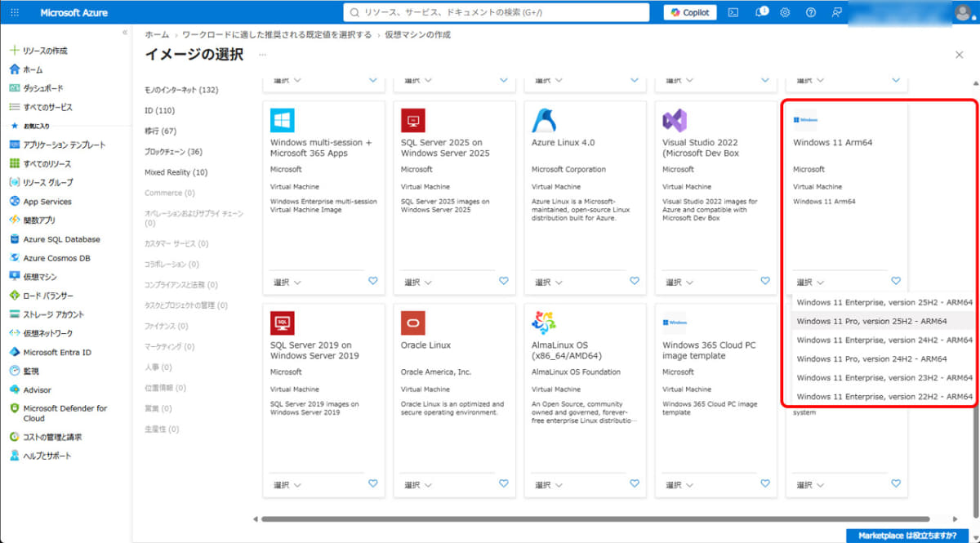Click リソースの作成 in sidebar
The height and width of the screenshot is (543, 980).
tap(45, 51)
